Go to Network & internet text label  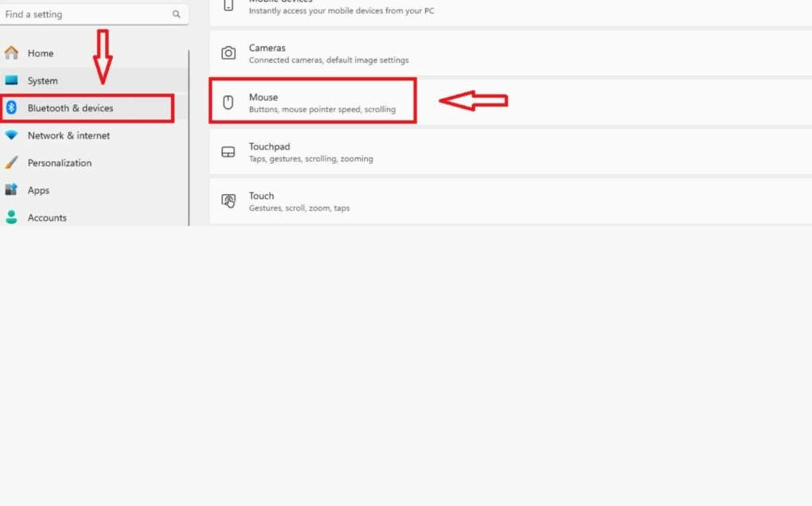[x=68, y=135]
